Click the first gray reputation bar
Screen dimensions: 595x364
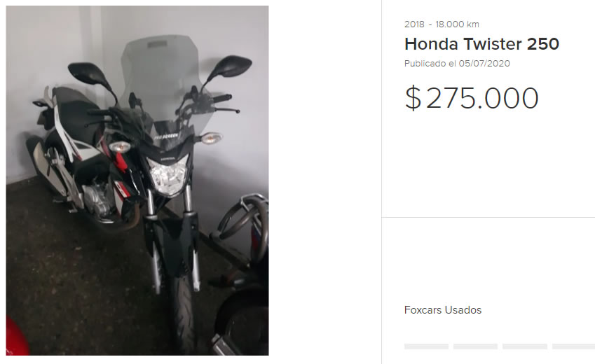[x=427, y=346]
